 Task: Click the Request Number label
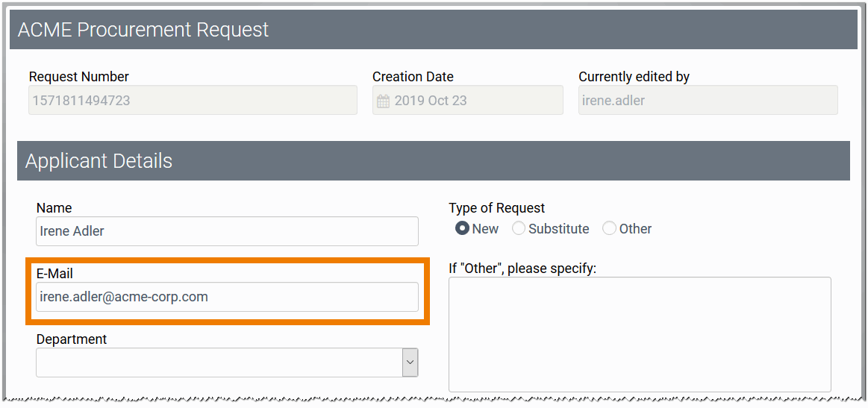pyautogui.click(x=79, y=77)
